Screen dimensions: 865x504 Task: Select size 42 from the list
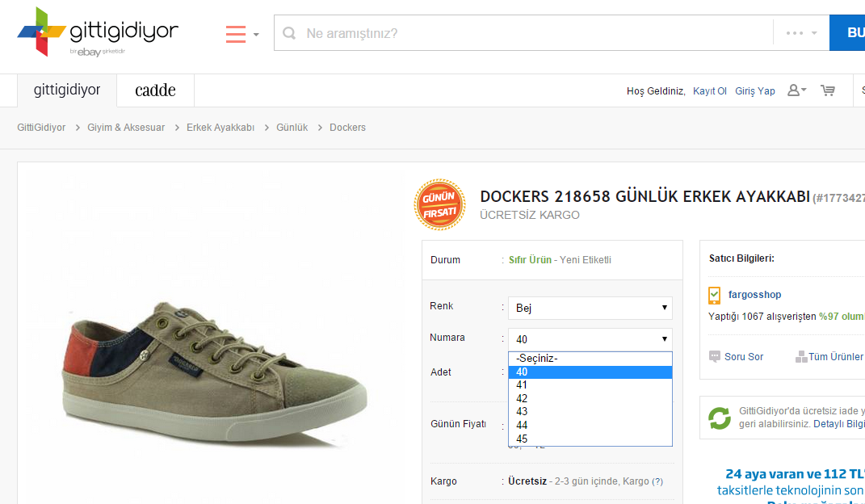pyautogui.click(x=522, y=398)
